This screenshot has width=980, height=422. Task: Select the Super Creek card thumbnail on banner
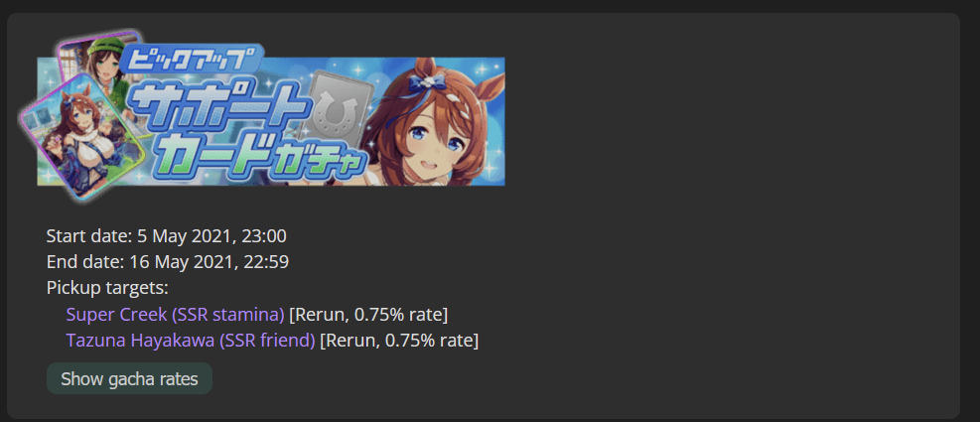click(81, 136)
